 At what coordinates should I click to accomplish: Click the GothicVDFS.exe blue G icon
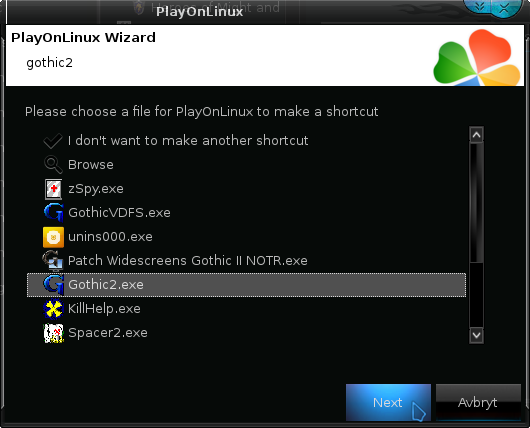53,213
